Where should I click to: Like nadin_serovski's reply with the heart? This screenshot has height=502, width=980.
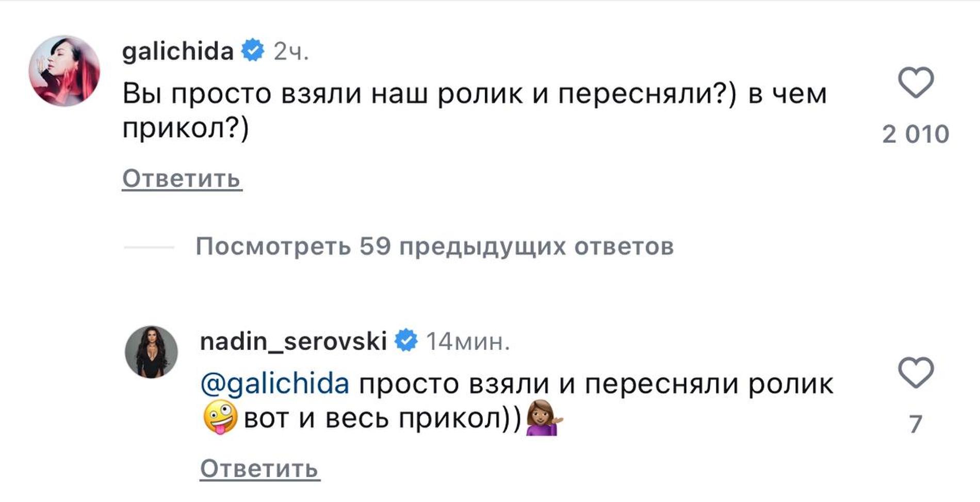(916, 372)
